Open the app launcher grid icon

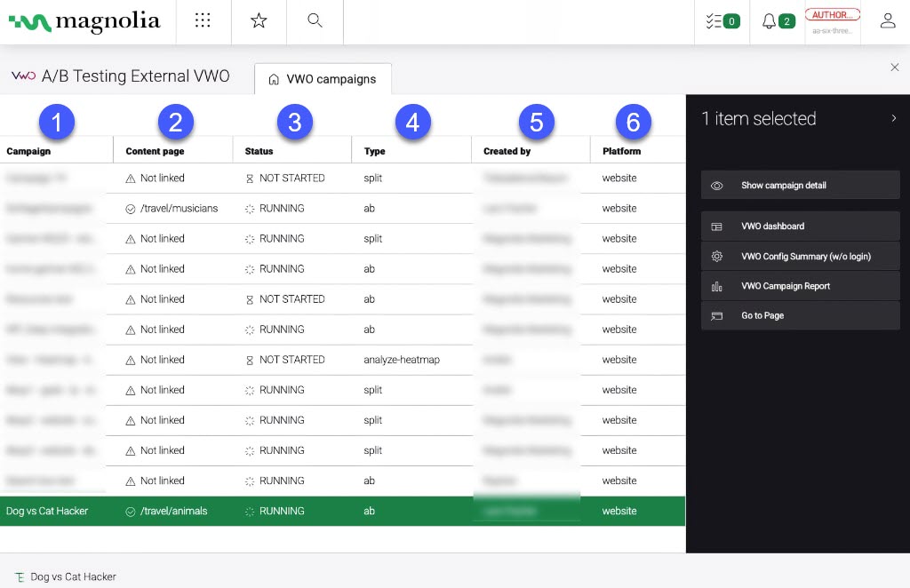click(x=203, y=21)
